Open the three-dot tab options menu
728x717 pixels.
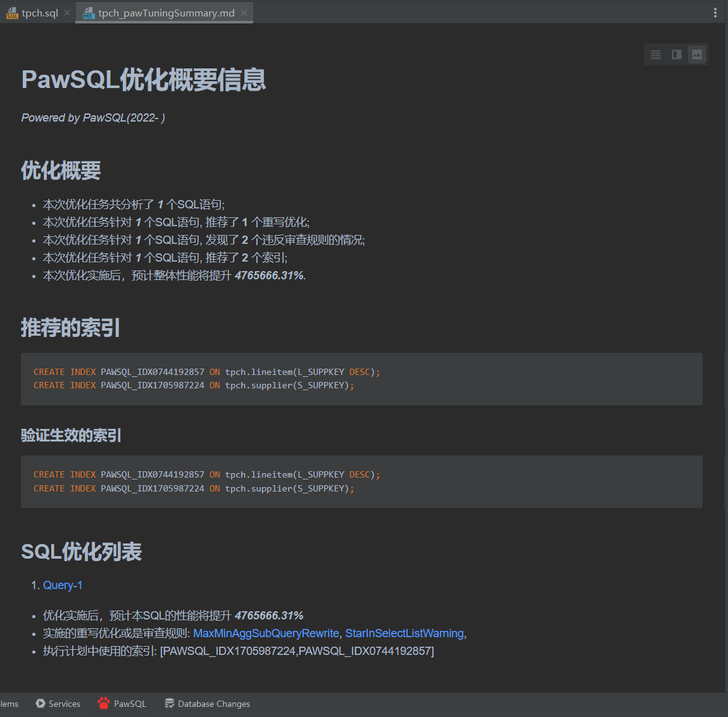click(x=715, y=13)
